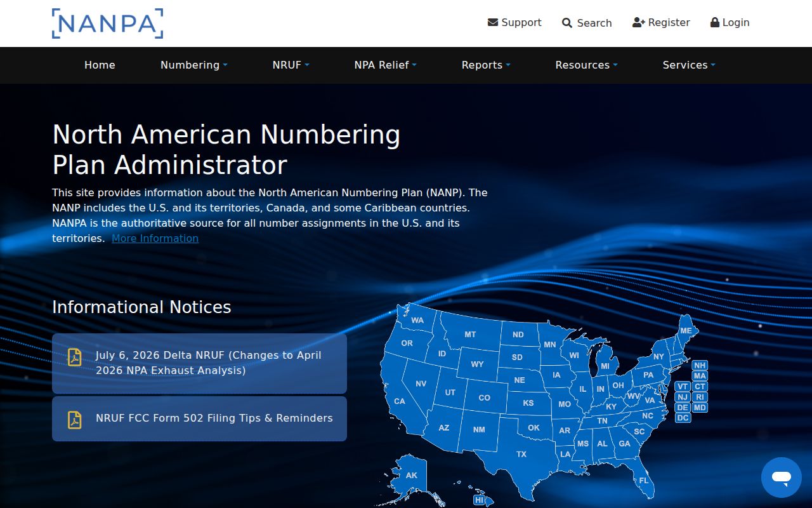The width and height of the screenshot is (812, 508).
Task: Click the MA state label button
Action: point(700,376)
